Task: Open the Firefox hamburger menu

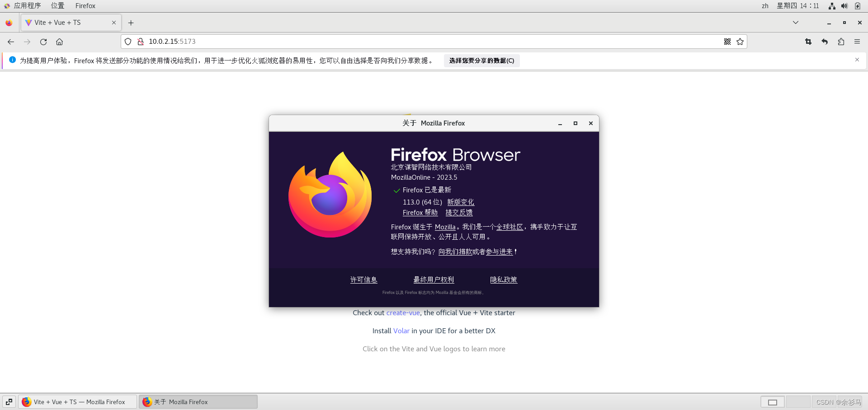Action: coord(857,42)
